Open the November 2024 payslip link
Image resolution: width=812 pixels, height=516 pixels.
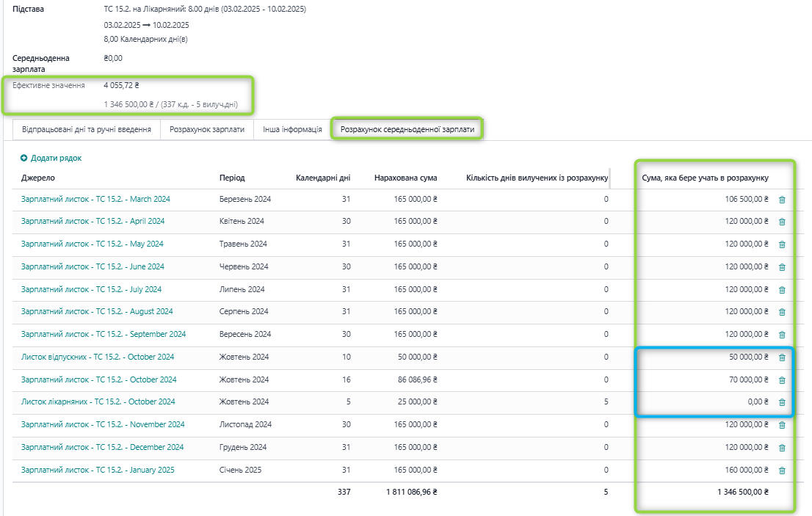coord(102,425)
